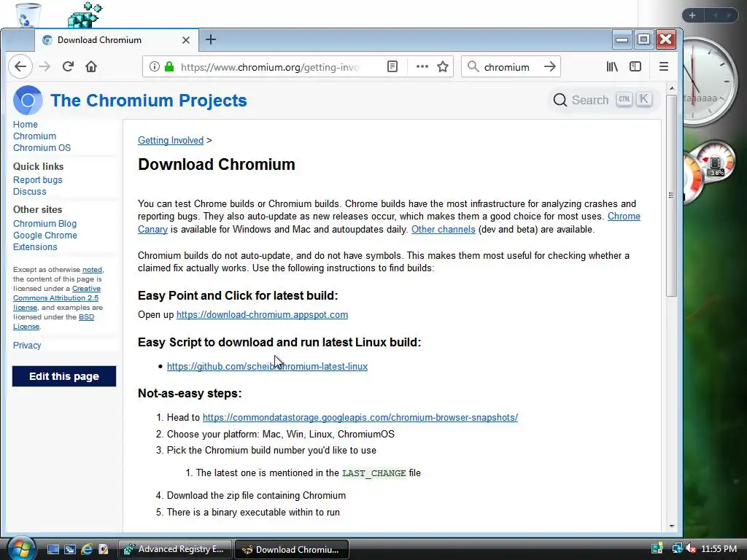Image resolution: width=747 pixels, height=560 pixels.
Task: Click the magnifier in the browser search box
Action: click(473, 66)
